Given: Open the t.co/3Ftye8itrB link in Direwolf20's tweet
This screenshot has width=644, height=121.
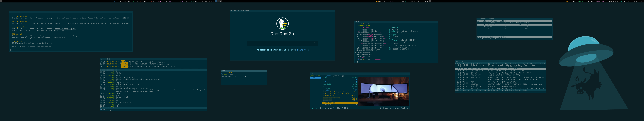Looking at the screenshot, I should click(56, 38).
